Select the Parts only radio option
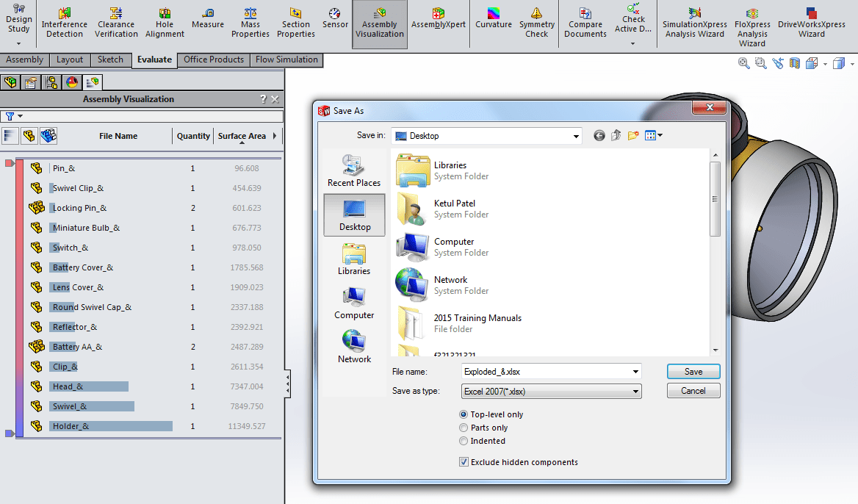Screen dimensions: 858x504 click(464, 428)
